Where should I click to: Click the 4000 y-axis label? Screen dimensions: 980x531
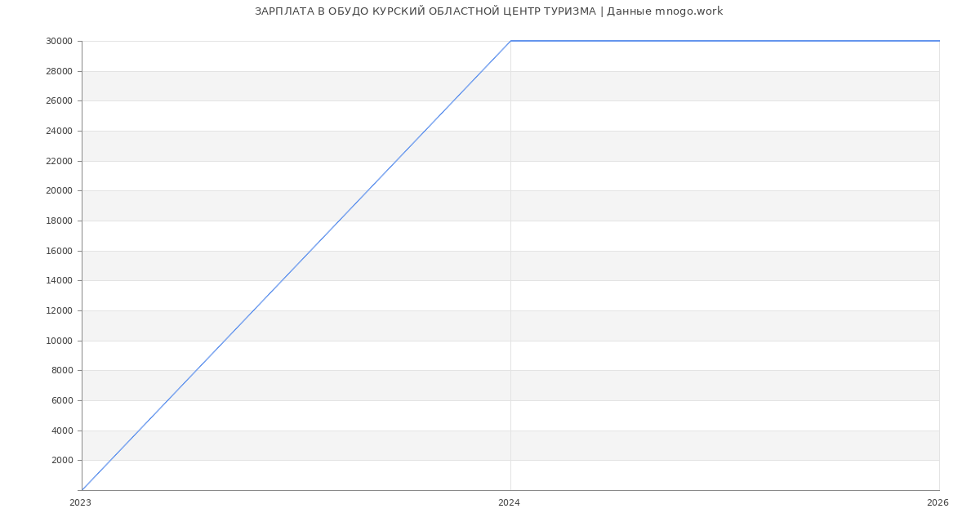tap(62, 431)
